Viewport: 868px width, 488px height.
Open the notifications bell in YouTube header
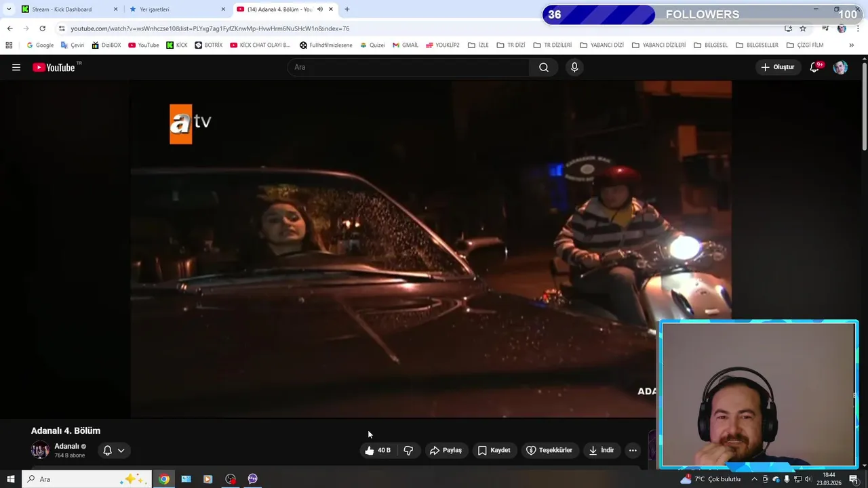(x=815, y=67)
